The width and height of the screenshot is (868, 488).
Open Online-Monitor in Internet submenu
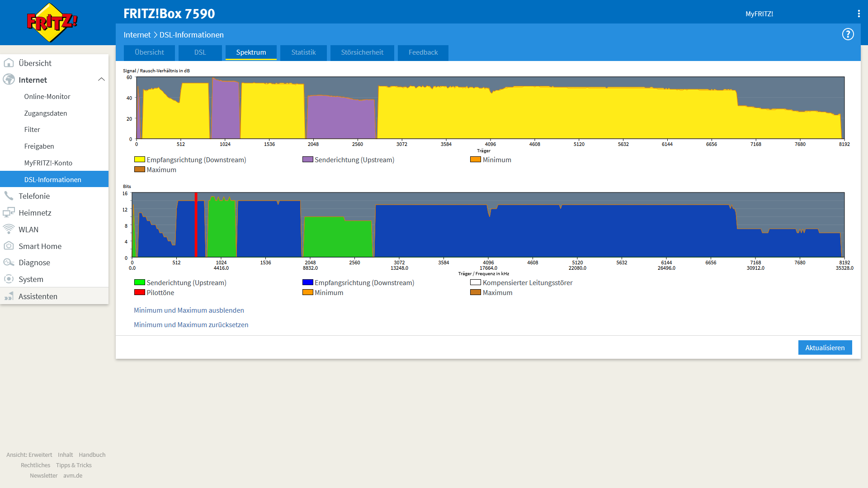[47, 96]
